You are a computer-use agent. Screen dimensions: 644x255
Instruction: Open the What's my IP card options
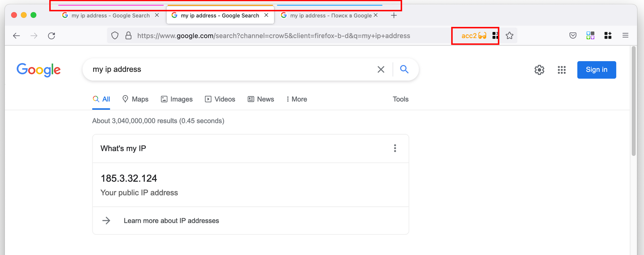tap(395, 148)
